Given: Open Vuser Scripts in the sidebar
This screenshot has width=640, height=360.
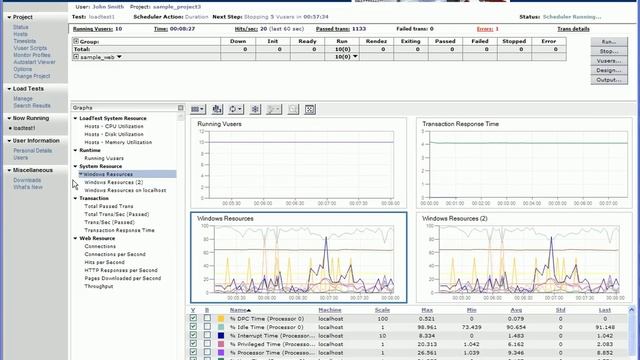Looking at the screenshot, I should tap(30, 48).
